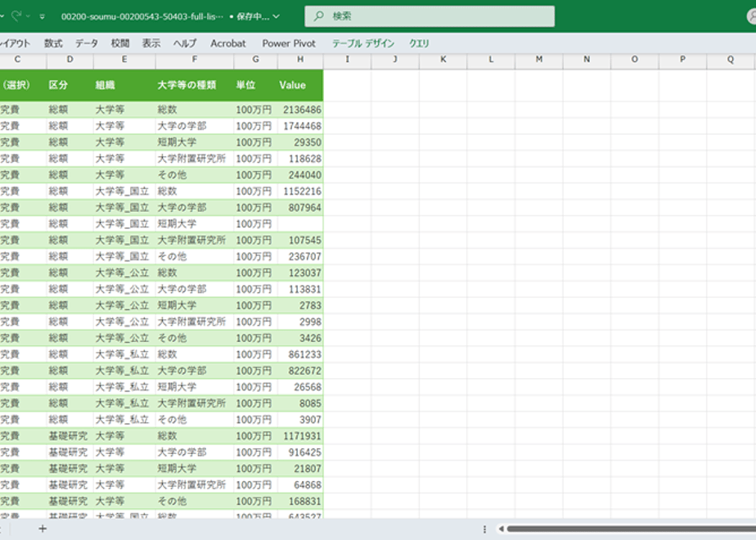Screen dimensions: 756x540
Task: Select the cell containing 2136486
Action: coord(300,110)
